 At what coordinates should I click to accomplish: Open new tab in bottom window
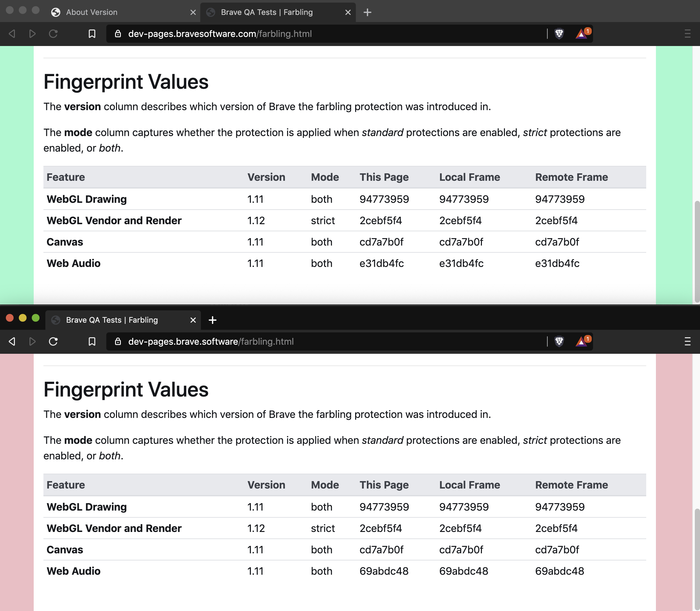(x=213, y=320)
